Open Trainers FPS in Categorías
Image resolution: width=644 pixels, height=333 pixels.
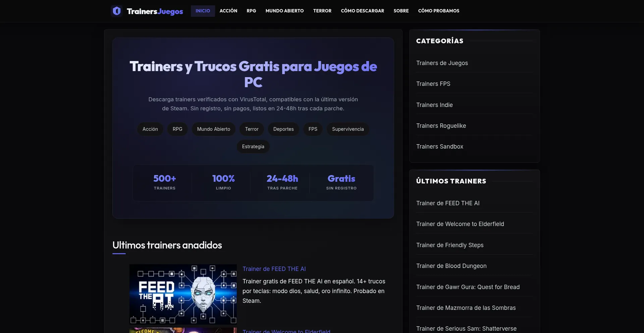pos(433,84)
